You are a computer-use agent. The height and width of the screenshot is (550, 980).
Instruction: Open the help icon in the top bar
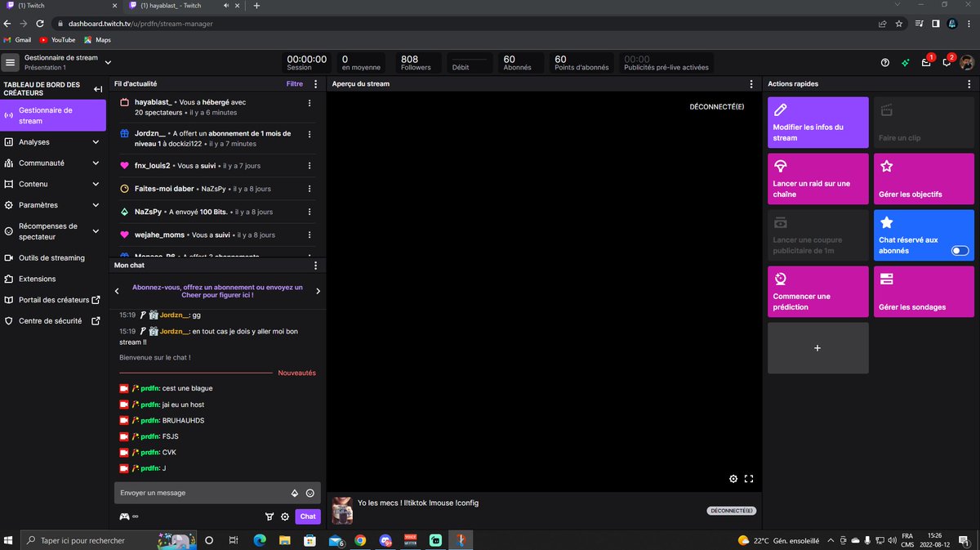click(x=884, y=62)
